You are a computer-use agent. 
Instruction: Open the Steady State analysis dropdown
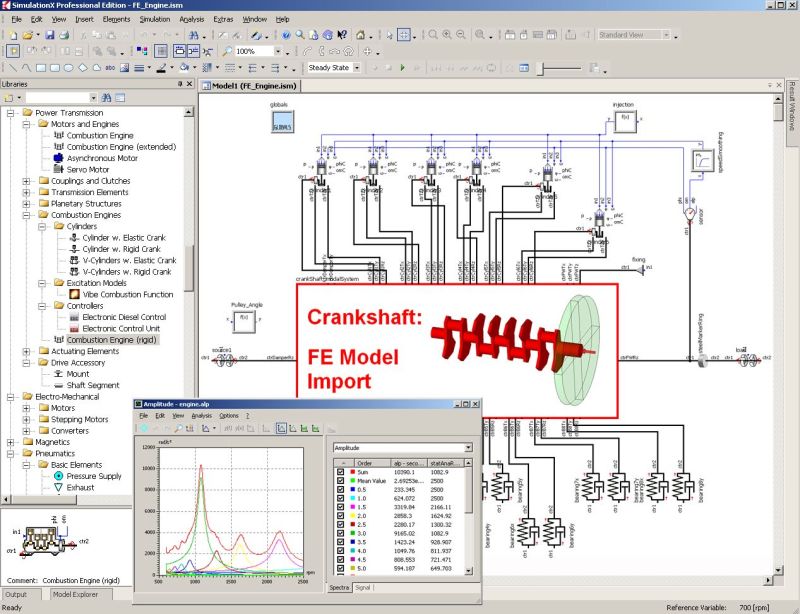[357, 67]
